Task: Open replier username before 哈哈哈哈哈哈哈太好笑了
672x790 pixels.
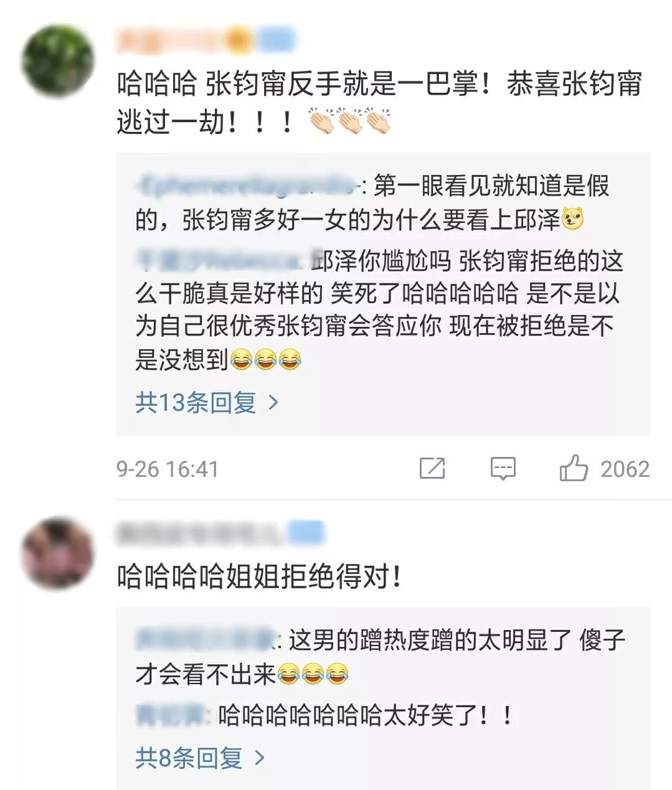Action: (x=169, y=716)
